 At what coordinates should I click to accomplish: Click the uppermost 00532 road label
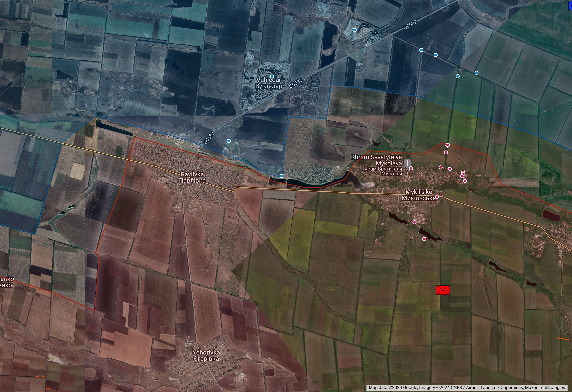coord(410,25)
